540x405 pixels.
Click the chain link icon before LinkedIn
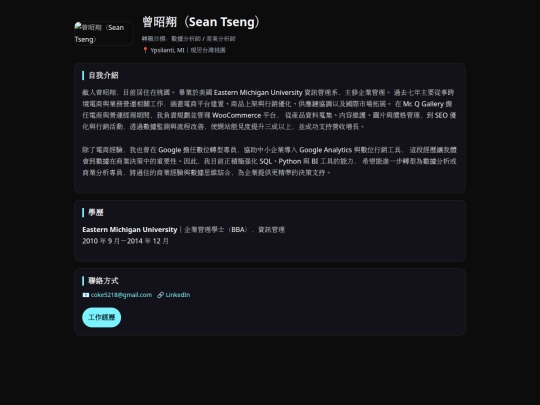pyautogui.click(x=160, y=295)
